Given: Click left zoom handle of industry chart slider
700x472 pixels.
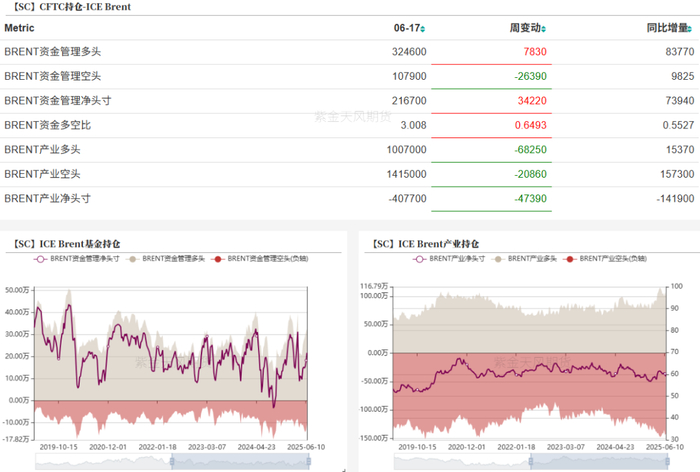Looking at the screenshot, I should [x=531, y=461].
